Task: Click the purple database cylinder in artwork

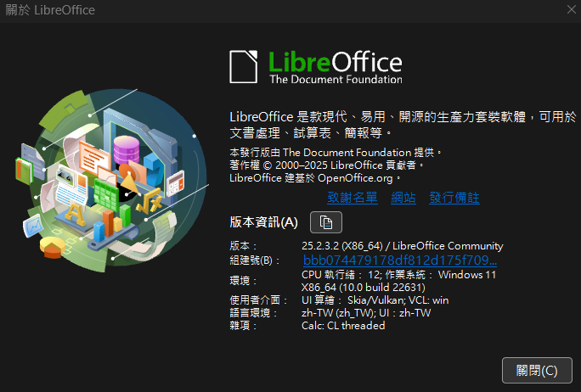Action: click(127, 149)
